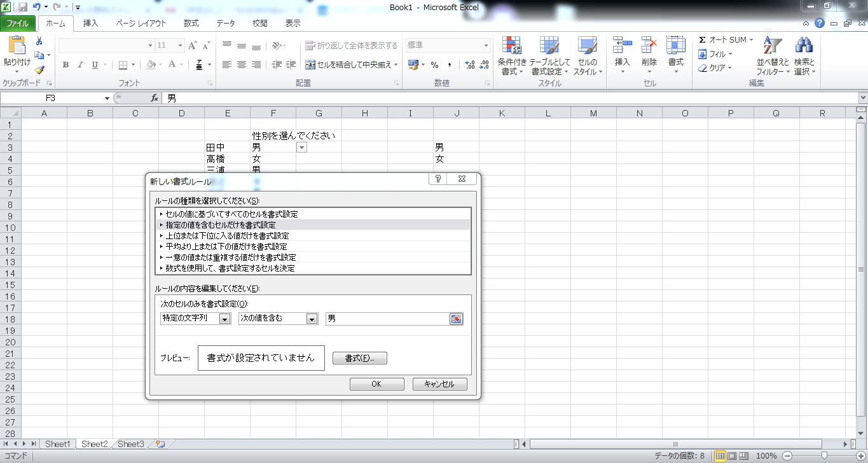Open the font name dropdown
This screenshot has height=463, width=868.
tap(151, 46)
